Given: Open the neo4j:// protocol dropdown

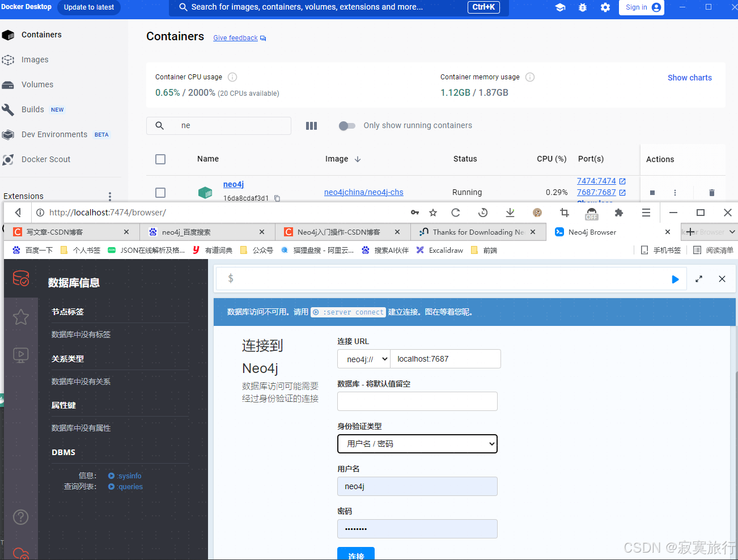Looking at the screenshot, I should point(364,359).
